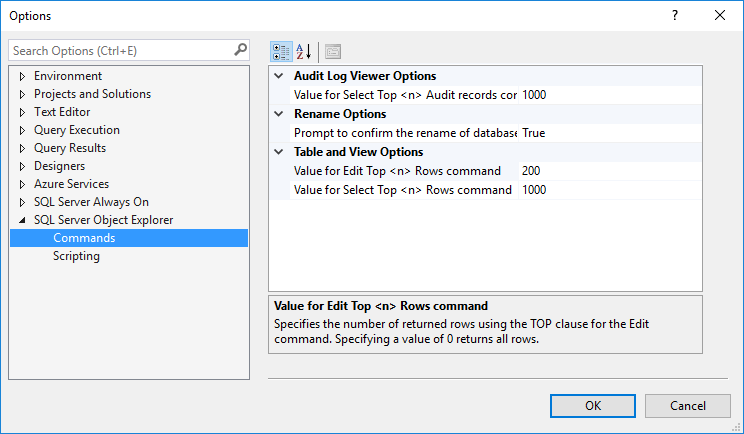Collapse the Rename Options category
Screen dimensions: 744x434
279,114
